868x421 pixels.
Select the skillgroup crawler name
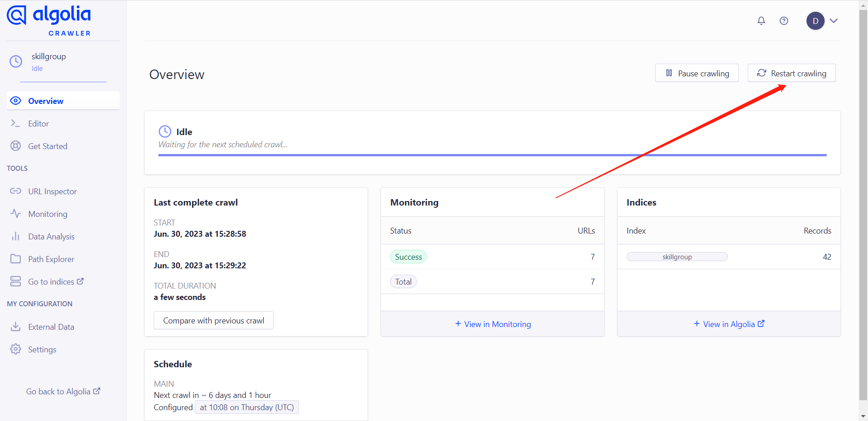[x=49, y=56]
